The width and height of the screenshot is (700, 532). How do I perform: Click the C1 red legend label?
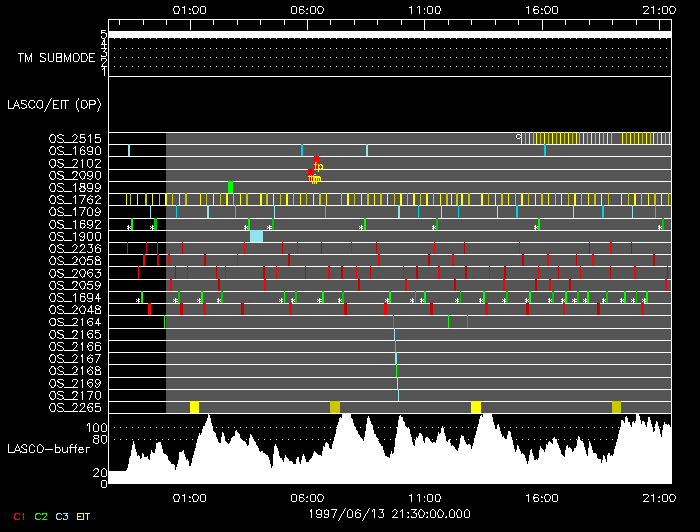[x=18, y=516]
